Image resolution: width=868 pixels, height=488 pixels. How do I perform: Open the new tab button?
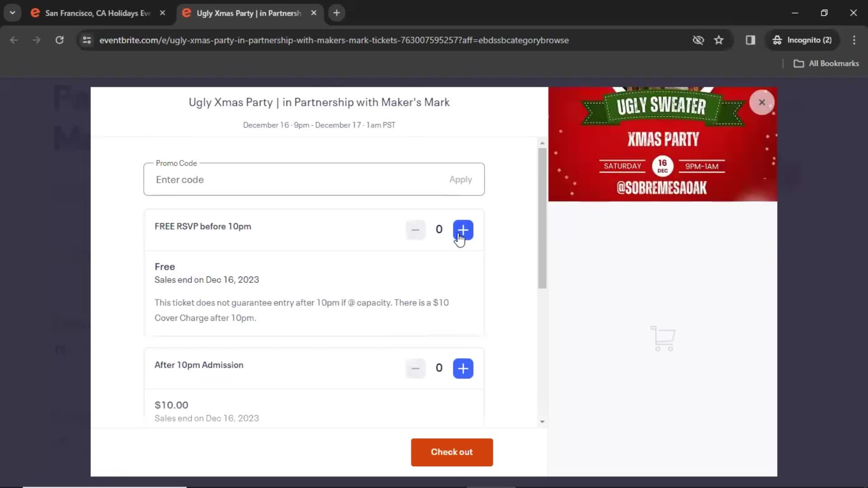point(336,12)
